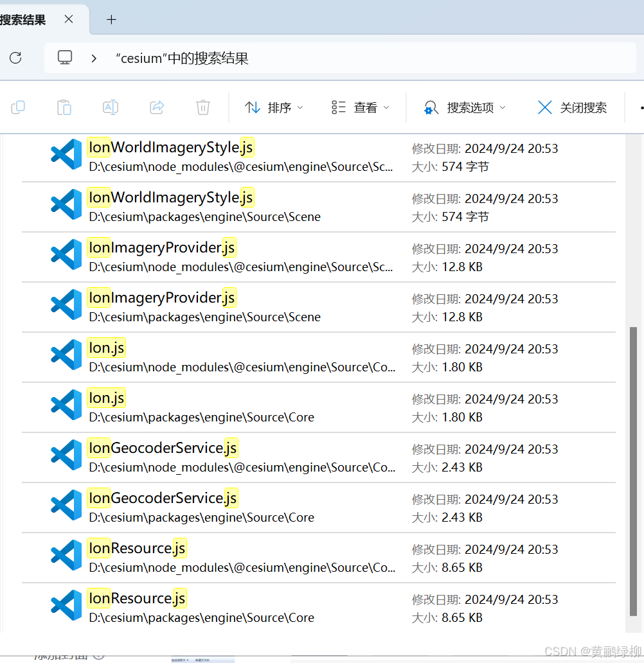Click the refresh icon beside the address bar
This screenshot has height=663, width=644.
15,58
